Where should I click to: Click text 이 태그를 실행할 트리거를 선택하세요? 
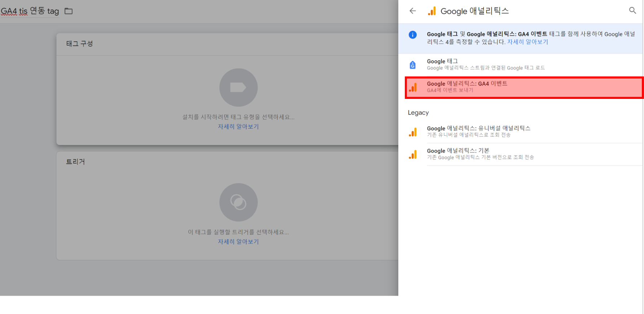click(x=238, y=232)
